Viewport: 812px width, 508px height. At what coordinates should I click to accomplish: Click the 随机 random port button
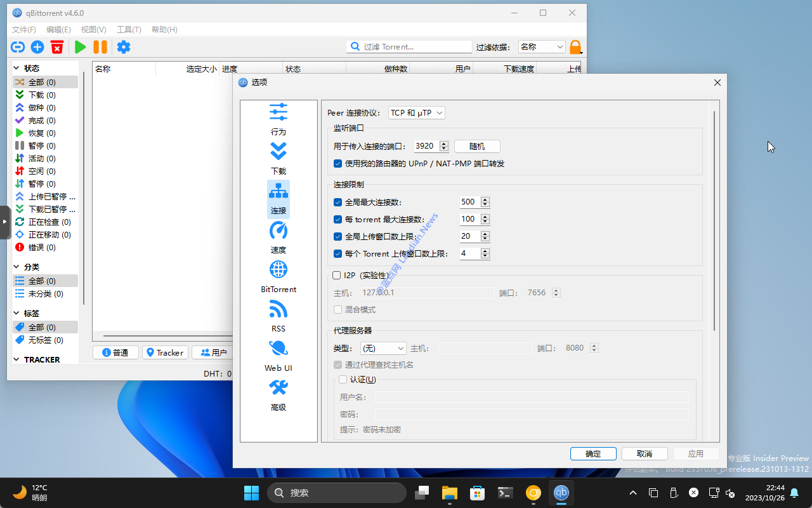pos(477,147)
